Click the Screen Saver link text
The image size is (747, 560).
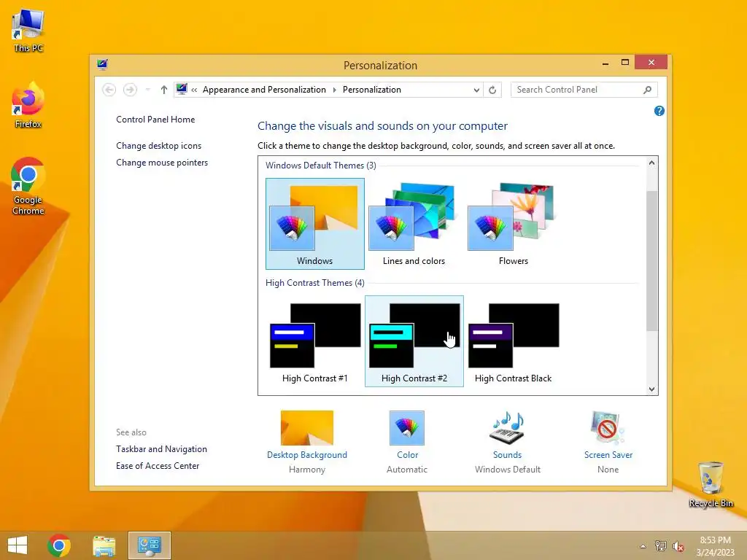(608, 455)
